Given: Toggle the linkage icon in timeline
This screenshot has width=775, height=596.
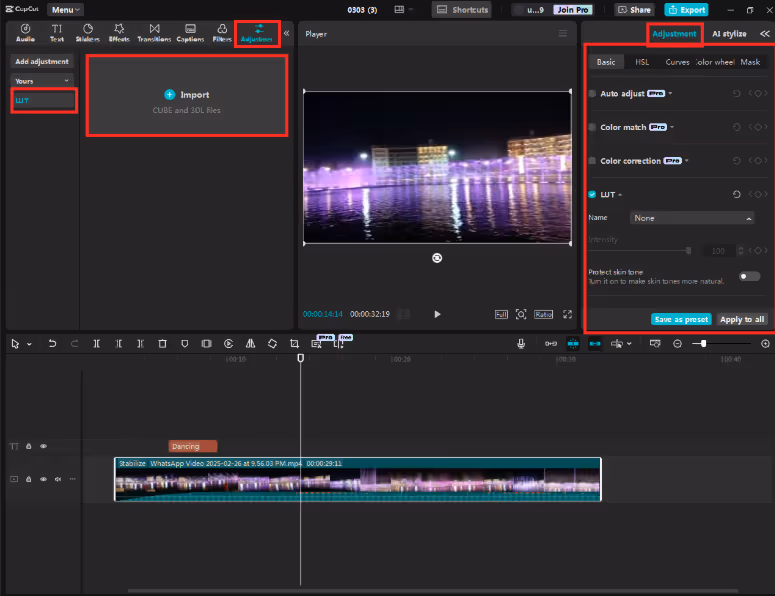Looking at the screenshot, I should [x=595, y=343].
